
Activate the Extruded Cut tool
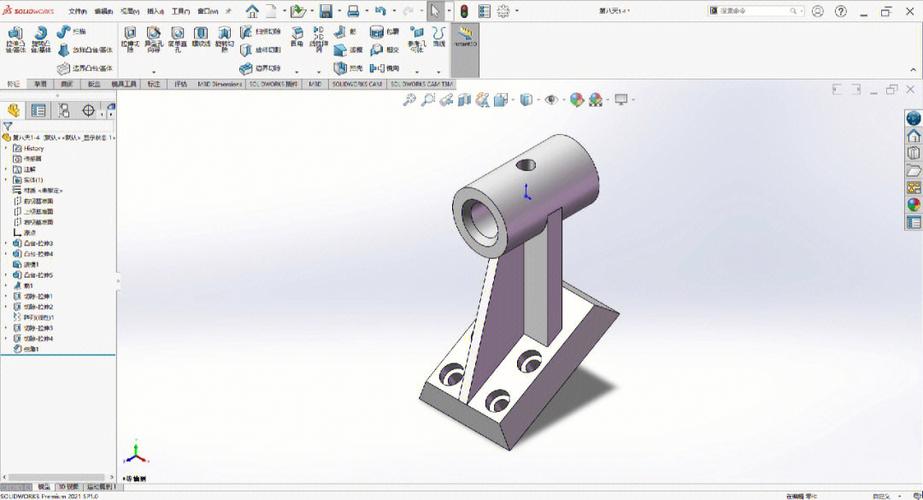pos(130,39)
